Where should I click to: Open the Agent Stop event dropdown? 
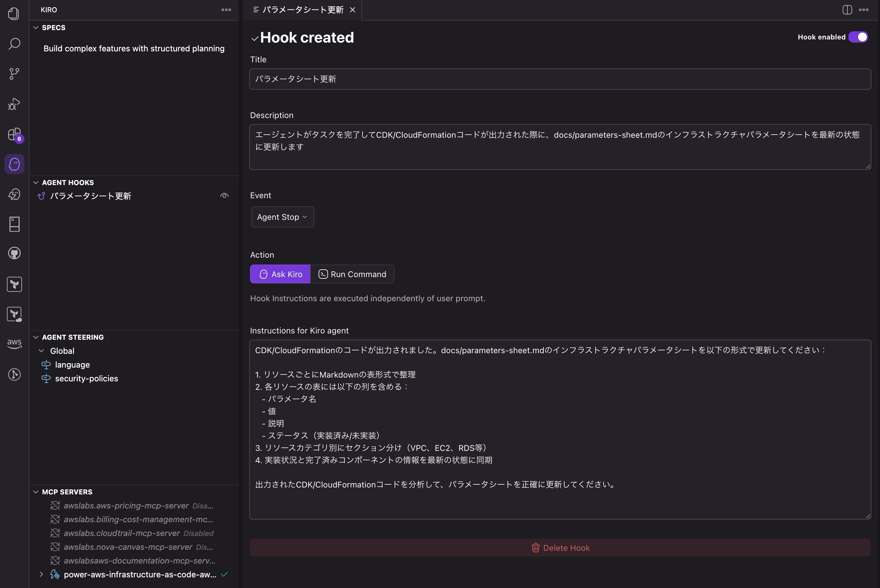[x=282, y=216]
